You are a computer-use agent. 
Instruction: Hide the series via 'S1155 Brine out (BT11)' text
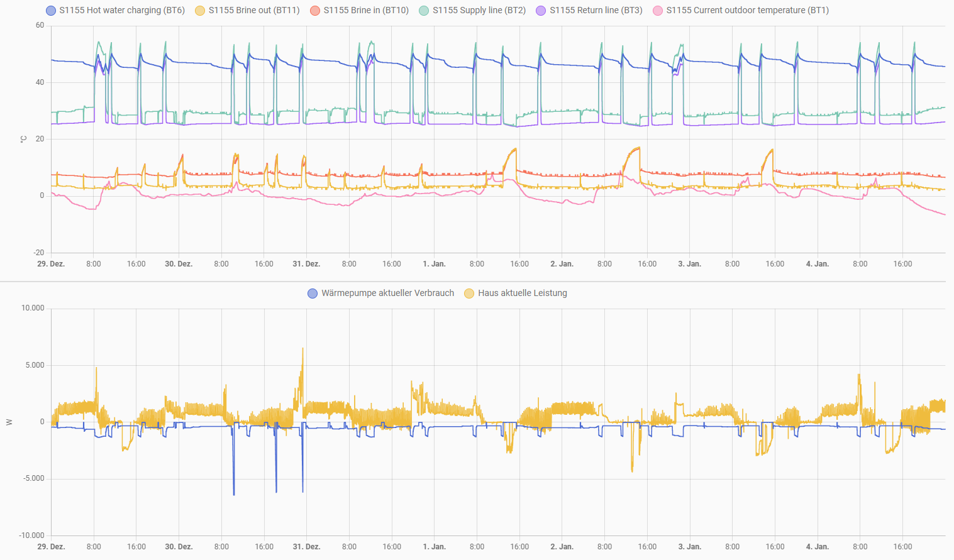[x=254, y=11]
